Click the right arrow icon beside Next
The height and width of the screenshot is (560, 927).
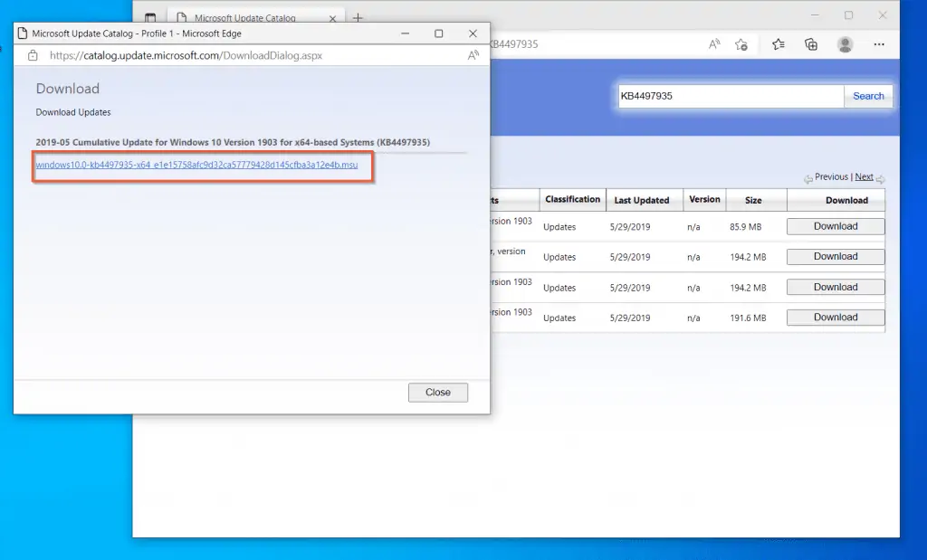pyautogui.click(x=880, y=178)
